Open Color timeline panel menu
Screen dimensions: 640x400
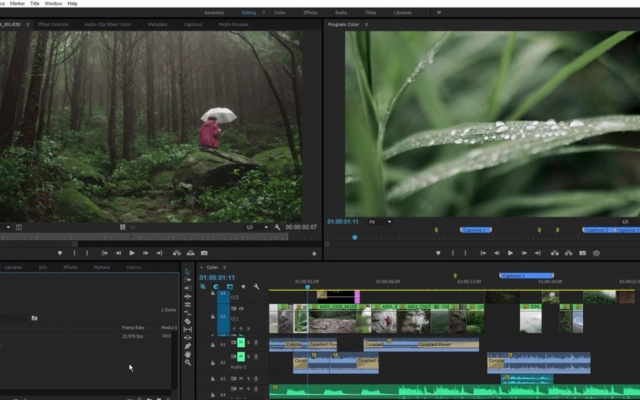[x=224, y=267]
